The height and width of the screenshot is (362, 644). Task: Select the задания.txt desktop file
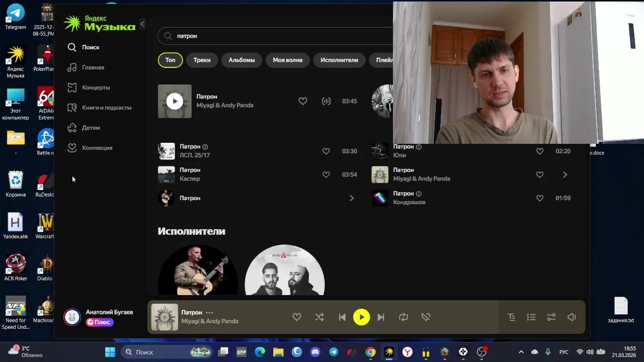(x=621, y=310)
